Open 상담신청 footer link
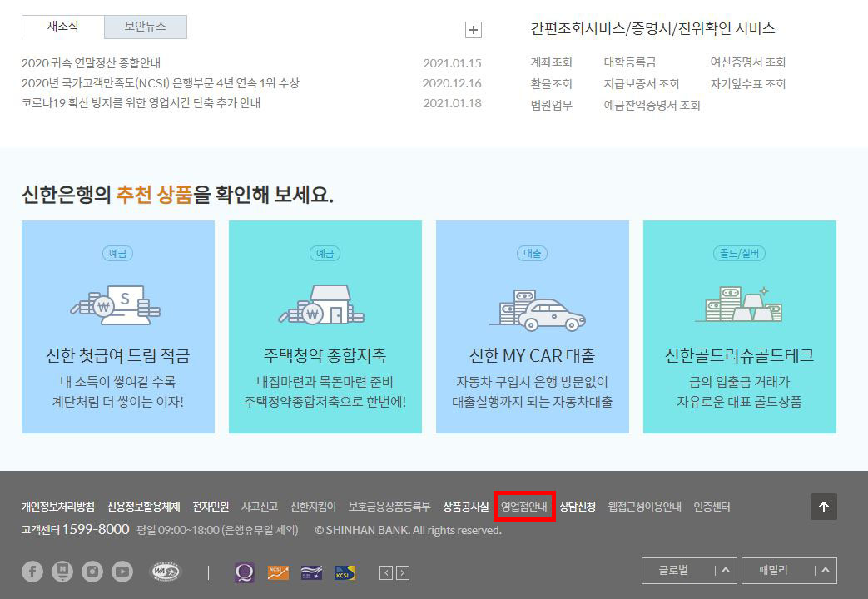This screenshot has height=599, width=868. [578, 507]
